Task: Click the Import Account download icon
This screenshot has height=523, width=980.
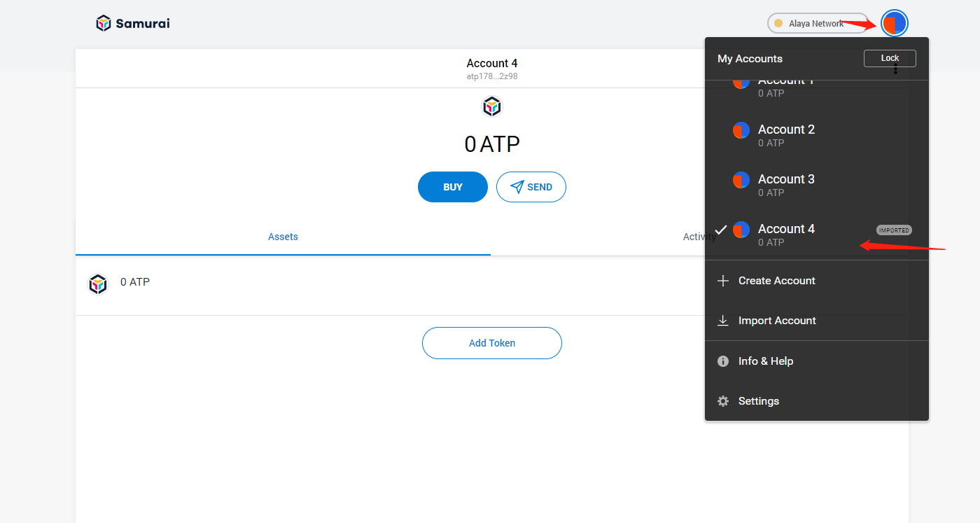Action: point(723,321)
